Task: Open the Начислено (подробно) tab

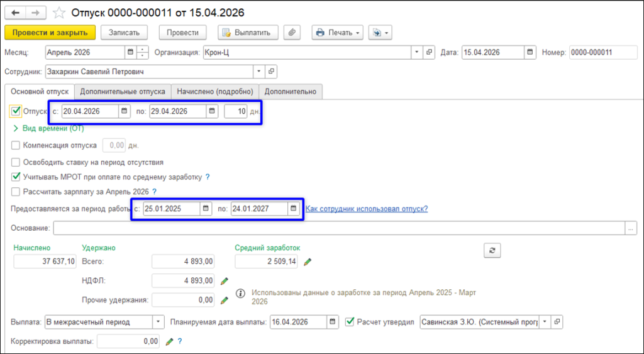Action: click(x=215, y=92)
